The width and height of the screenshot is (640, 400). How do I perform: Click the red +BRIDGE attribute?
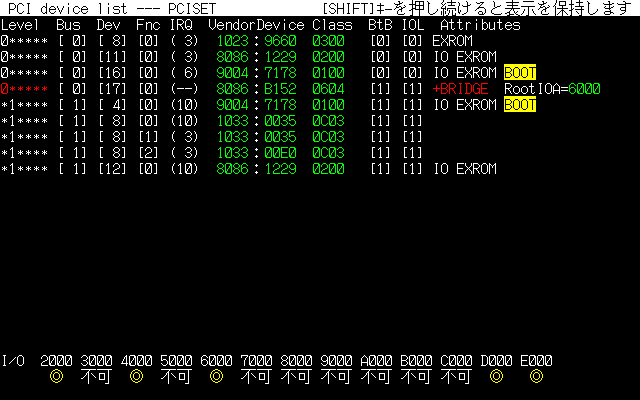[x=460, y=89]
